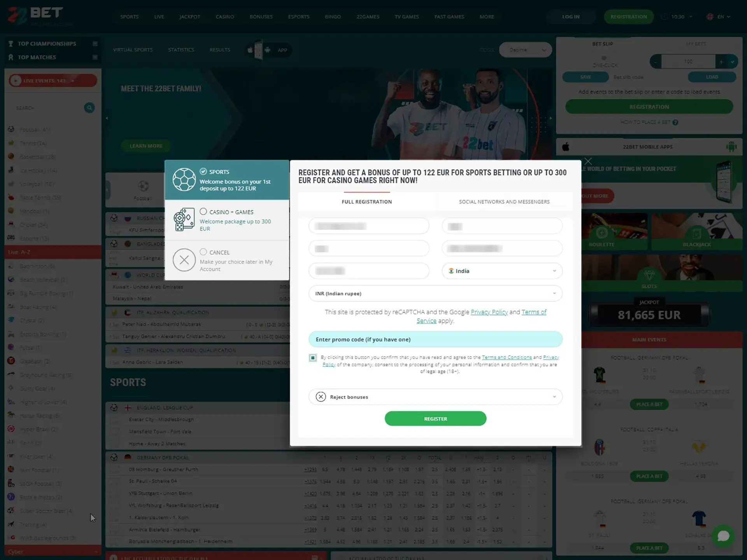Enter promo code input field

435,339
